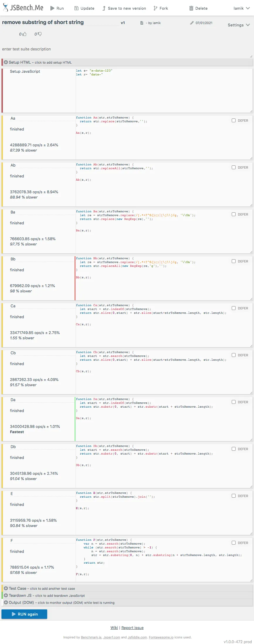Click Save to new version
Screen dimensions: 254x644
(x=124, y=8)
